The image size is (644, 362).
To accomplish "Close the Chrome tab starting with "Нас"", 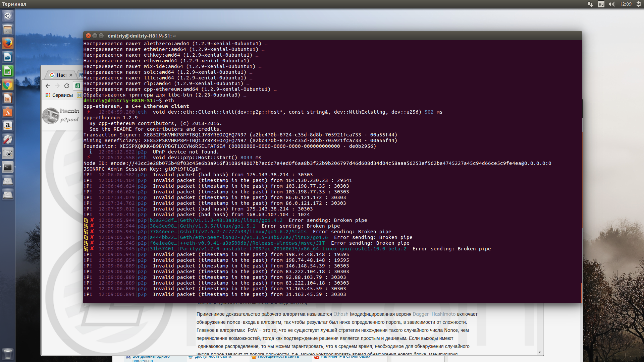I will pyautogui.click(x=71, y=75).
